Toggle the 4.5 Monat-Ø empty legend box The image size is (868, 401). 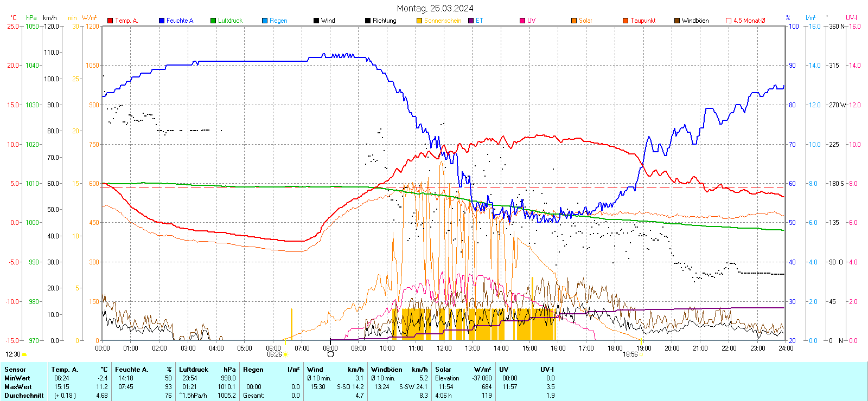click(x=729, y=21)
